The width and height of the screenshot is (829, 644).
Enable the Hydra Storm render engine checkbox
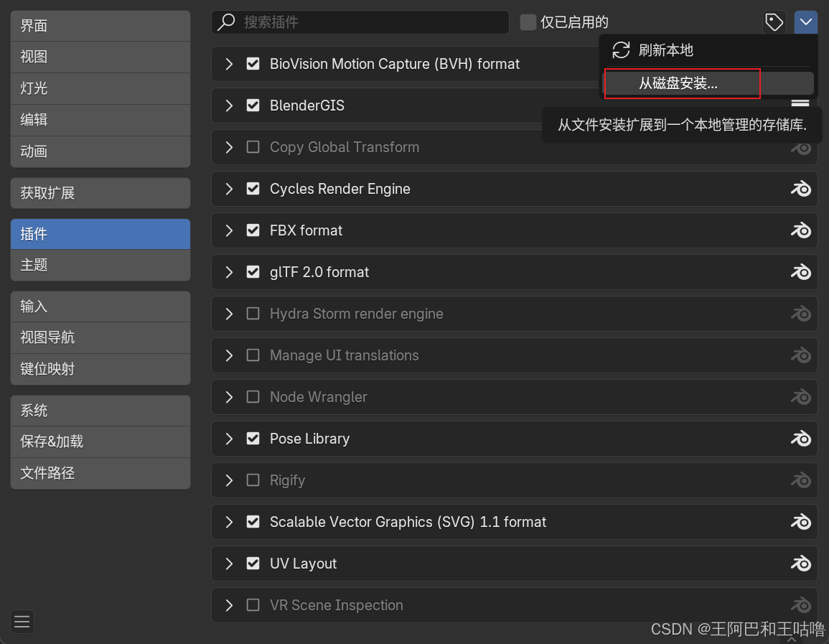pos(253,314)
